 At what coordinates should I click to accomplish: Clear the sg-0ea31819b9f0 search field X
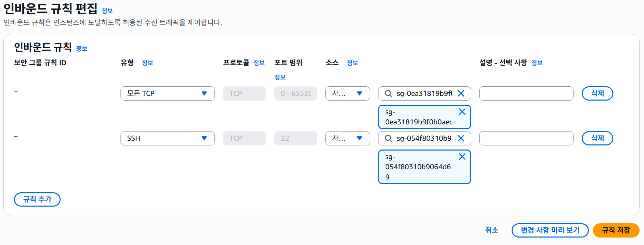(461, 93)
